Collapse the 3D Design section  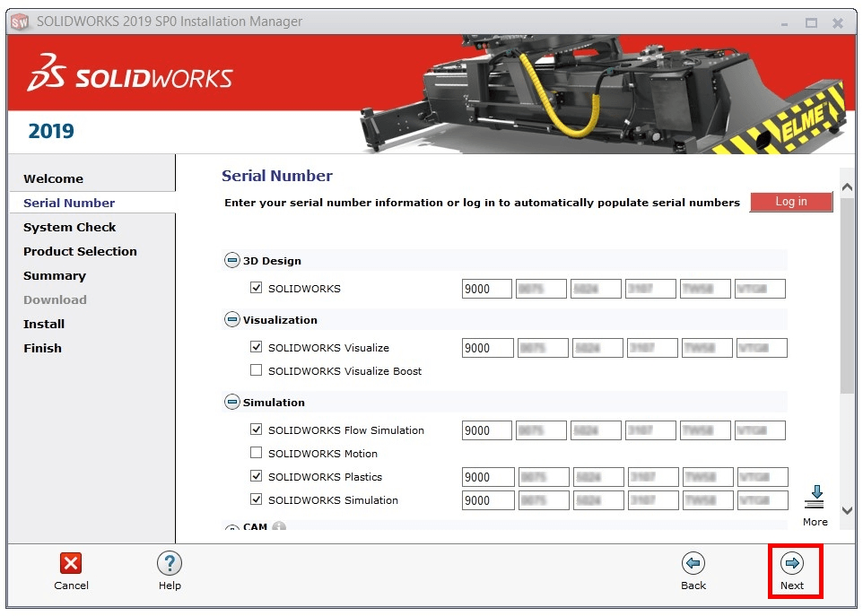[x=231, y=260]
